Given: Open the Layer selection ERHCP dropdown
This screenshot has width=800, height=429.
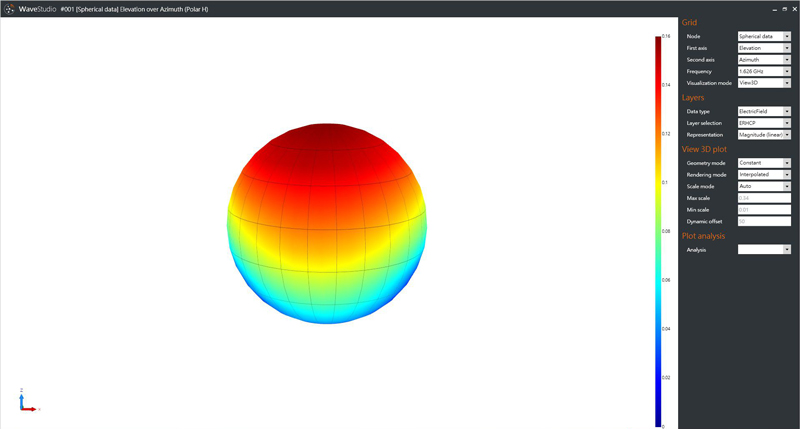Looking at the screenshot, I should [x=764, y=123].
